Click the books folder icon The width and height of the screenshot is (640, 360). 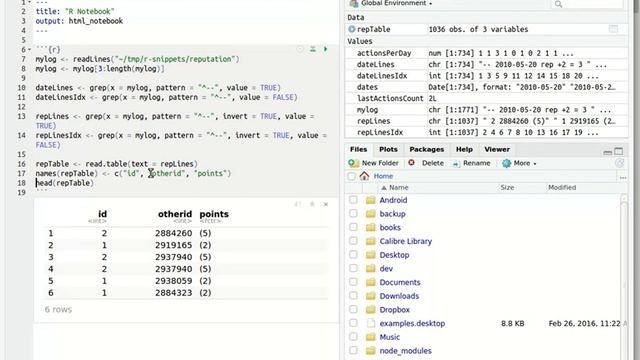coord(371,227)
